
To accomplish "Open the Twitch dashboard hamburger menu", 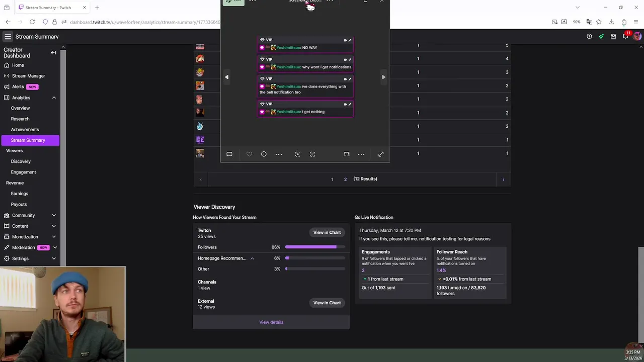I will point(8,37).
